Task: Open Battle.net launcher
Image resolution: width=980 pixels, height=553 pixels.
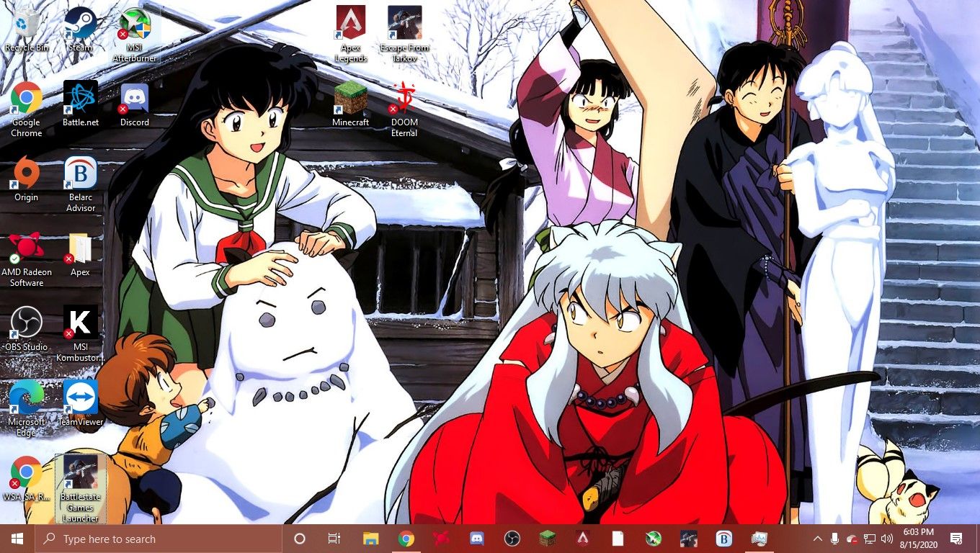Action: pyautogui.click(x=80, y=97)
